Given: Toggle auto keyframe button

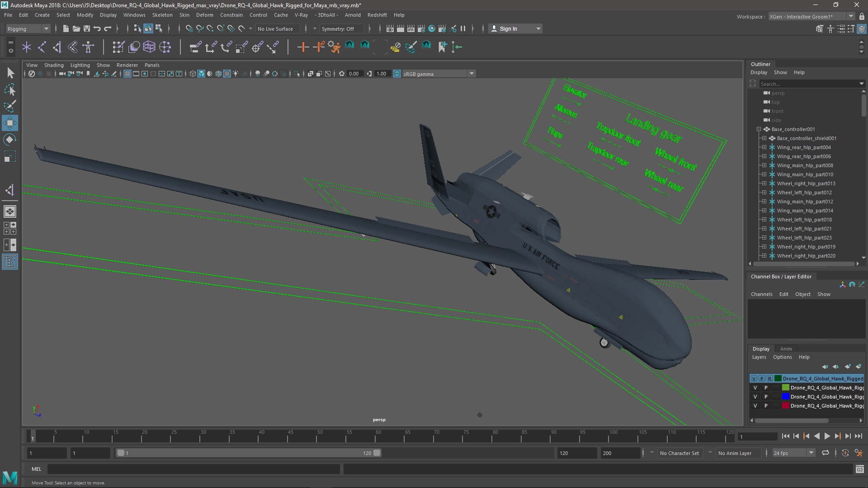Looking at the screenshot, I should point(845,453).
